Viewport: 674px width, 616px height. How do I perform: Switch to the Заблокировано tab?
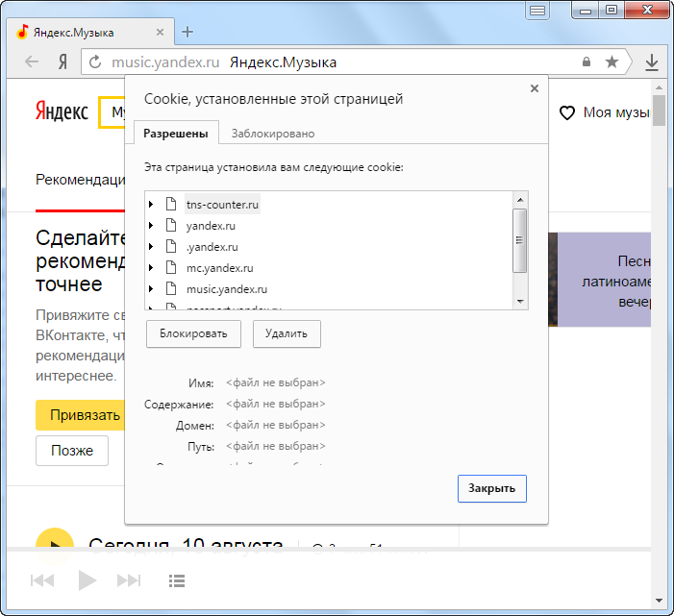point(273,134)
